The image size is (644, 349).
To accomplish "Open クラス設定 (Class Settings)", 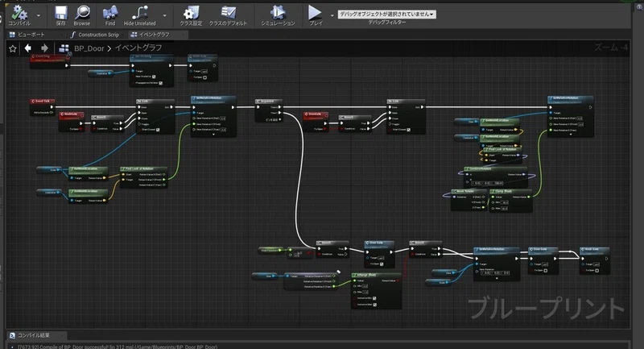I will (191, 15).
